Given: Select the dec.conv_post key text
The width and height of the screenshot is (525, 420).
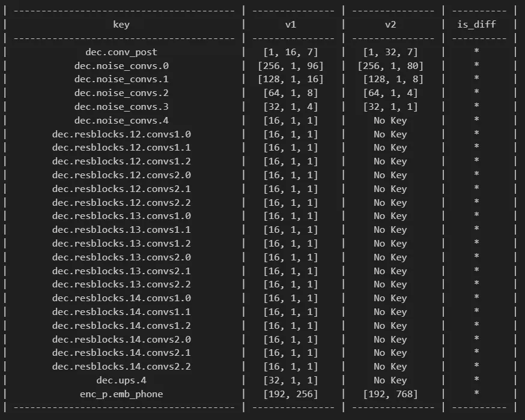Looking at the screenshot, I should pos(121,52).
